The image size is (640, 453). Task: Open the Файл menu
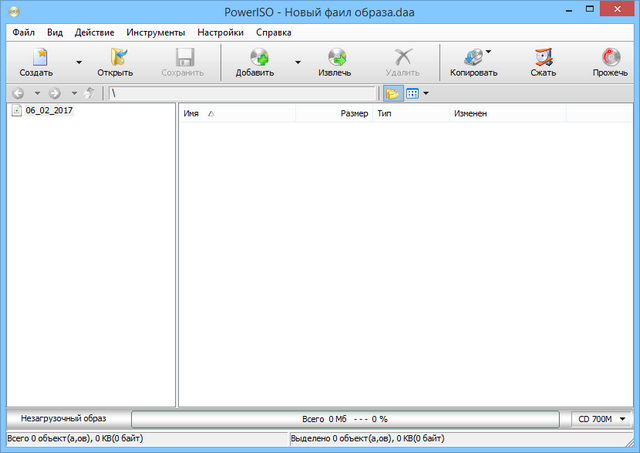coord(23,32)
